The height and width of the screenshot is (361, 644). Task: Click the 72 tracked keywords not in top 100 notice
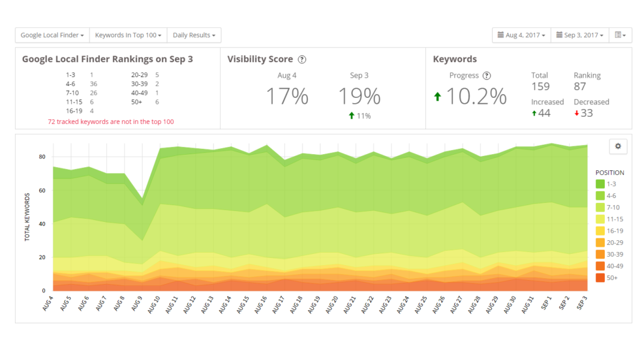click(110, 122)
